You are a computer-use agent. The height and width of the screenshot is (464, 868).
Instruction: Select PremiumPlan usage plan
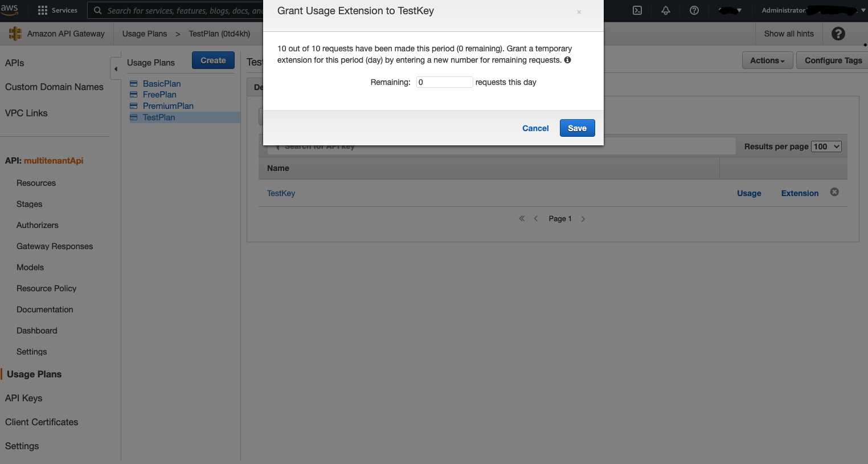tap(168, 106)
